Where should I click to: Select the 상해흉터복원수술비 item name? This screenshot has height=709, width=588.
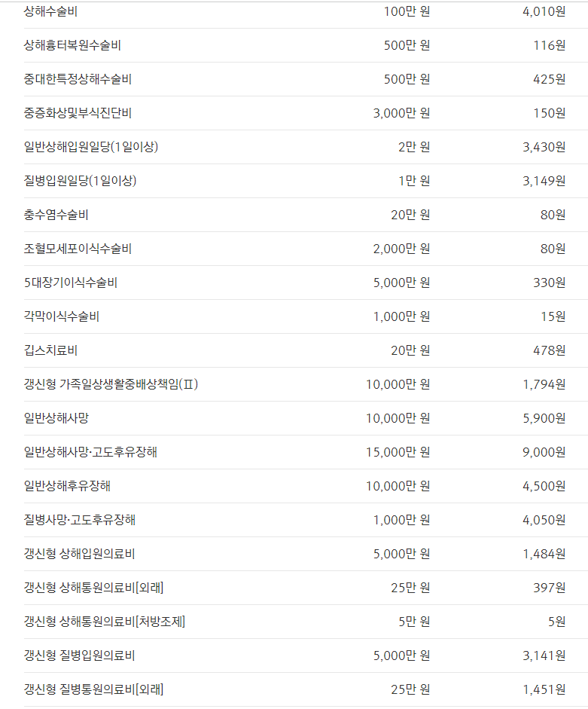[x=72, y=45]
